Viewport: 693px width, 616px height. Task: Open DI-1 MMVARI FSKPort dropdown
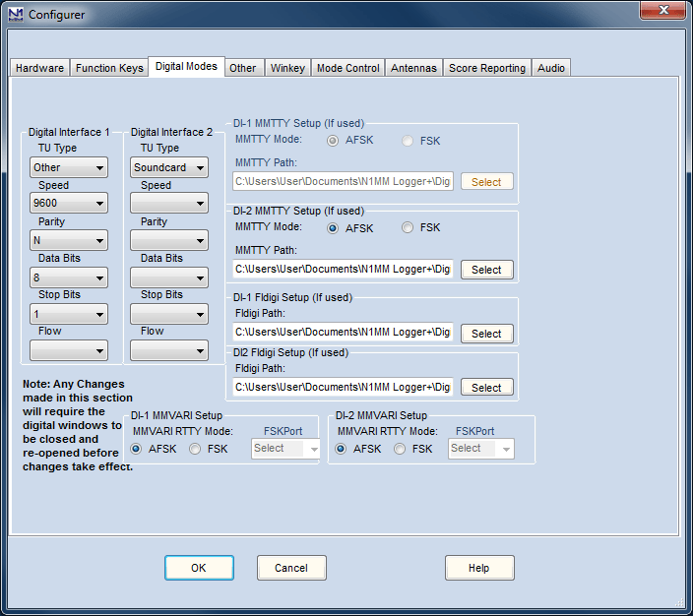click(285, 449)
